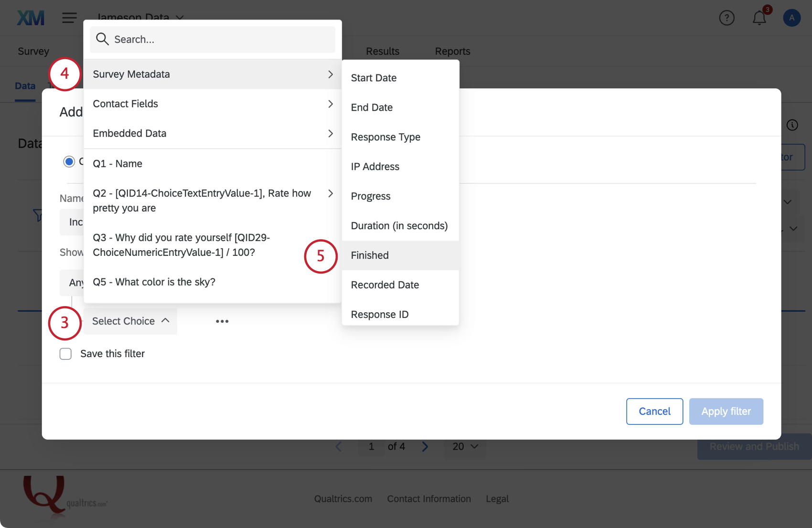Open the 20 results per page dropdown
The width and height of the screenshot is (812, 528).
[x=464, y=446]
